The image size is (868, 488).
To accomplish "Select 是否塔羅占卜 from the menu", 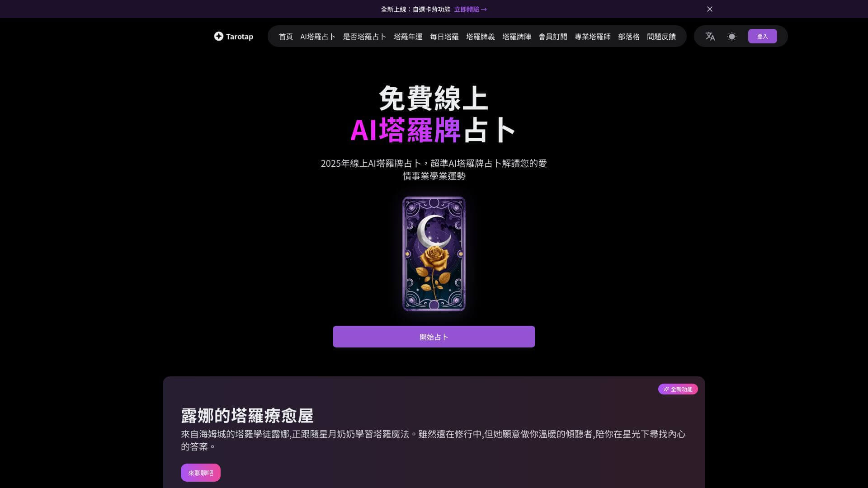I will (364, 37).
